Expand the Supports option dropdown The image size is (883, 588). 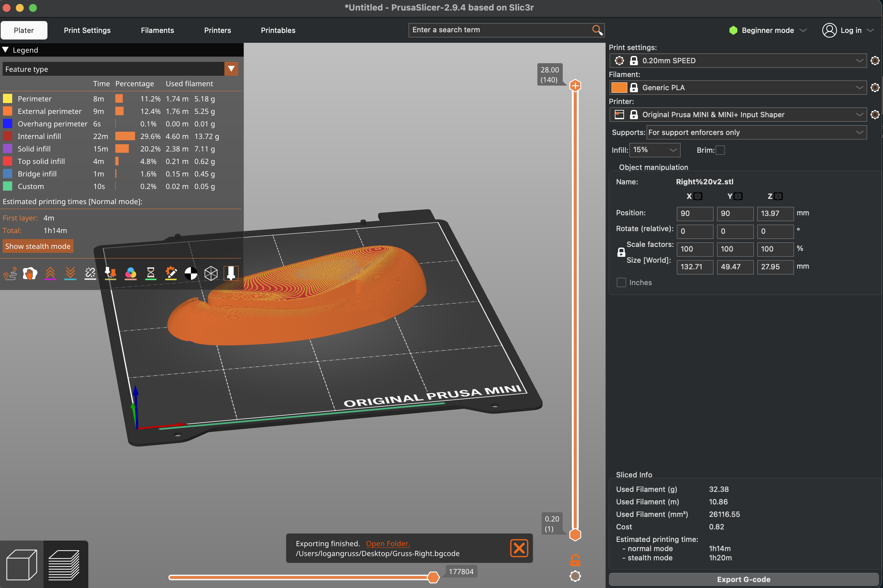(x=756, y=132)
